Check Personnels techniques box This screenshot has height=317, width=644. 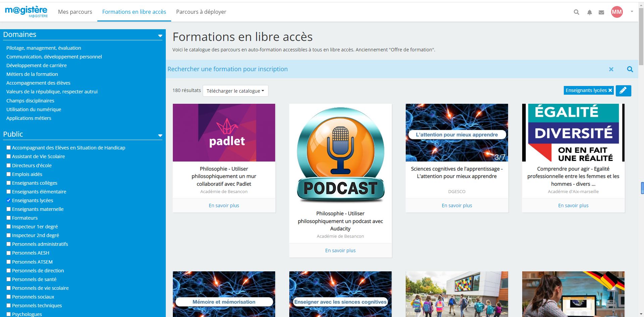[9, 306]
